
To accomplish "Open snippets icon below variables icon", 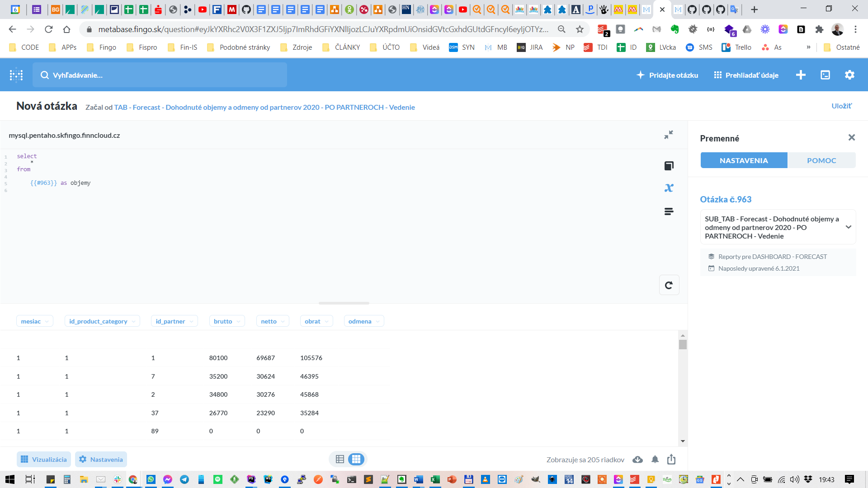I will click(669, 211).
